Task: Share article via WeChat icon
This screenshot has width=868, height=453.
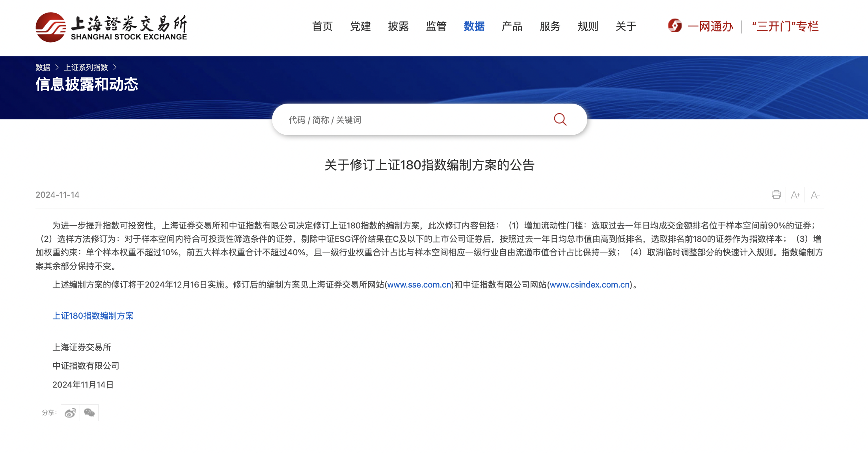Action: (89, 413)
